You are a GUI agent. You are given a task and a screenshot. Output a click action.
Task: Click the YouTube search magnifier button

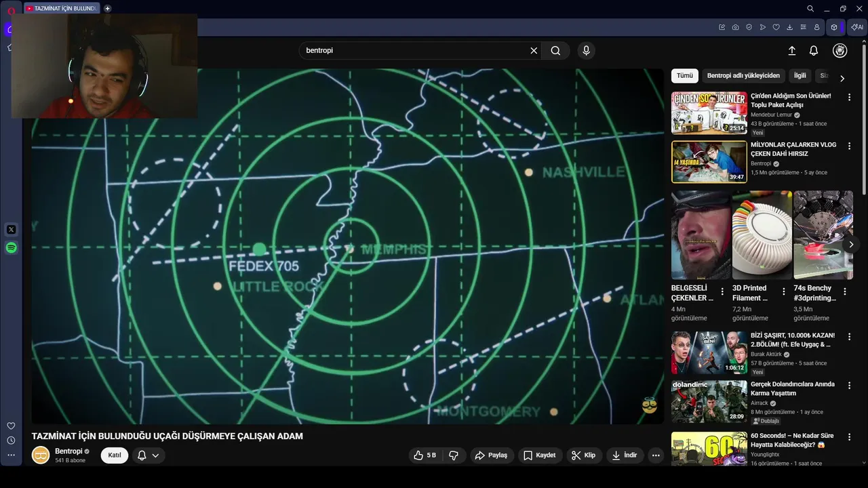click(x=555, y=50)
